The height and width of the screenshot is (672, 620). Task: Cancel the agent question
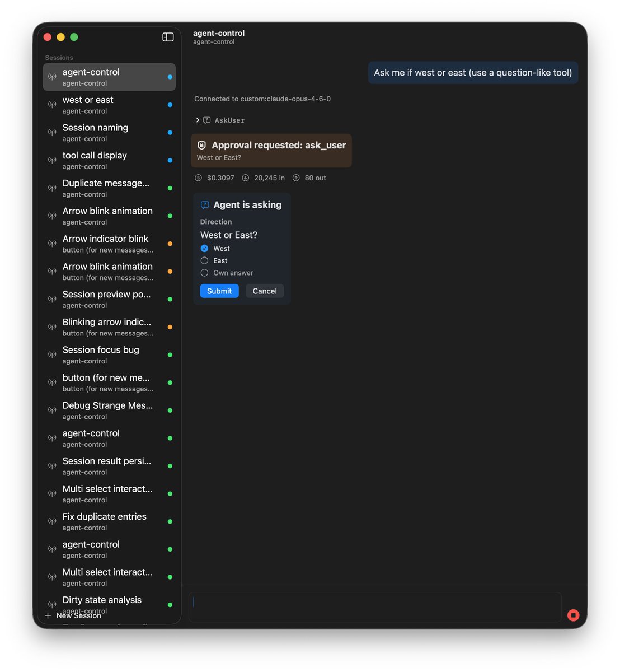click(x=265, y=291)
